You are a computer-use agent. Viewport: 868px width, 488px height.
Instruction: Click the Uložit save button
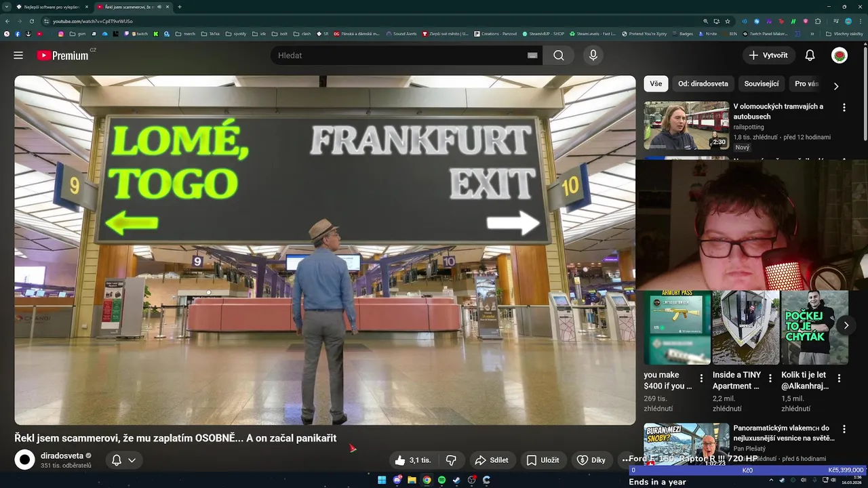(542, 460)
